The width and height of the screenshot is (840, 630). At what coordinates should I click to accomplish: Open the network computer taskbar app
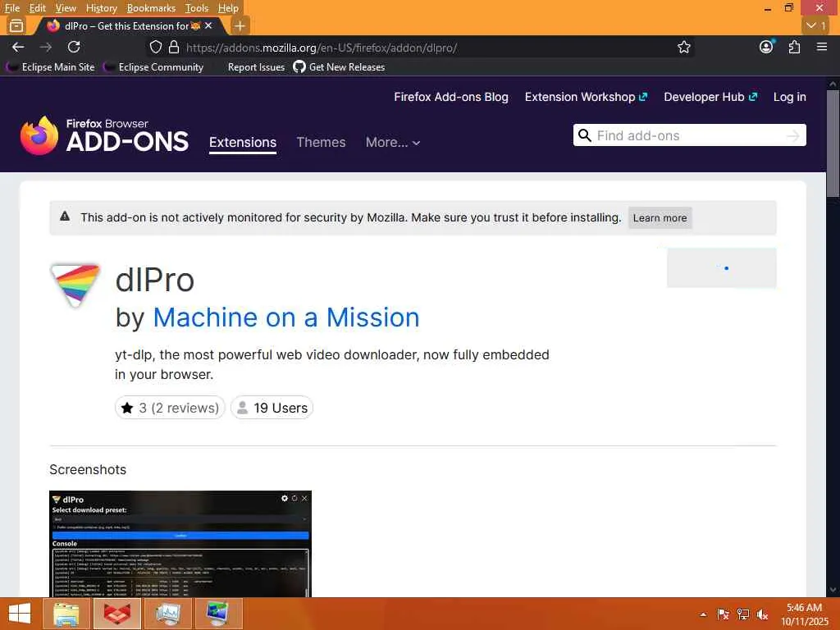click(x=218, y=614)
